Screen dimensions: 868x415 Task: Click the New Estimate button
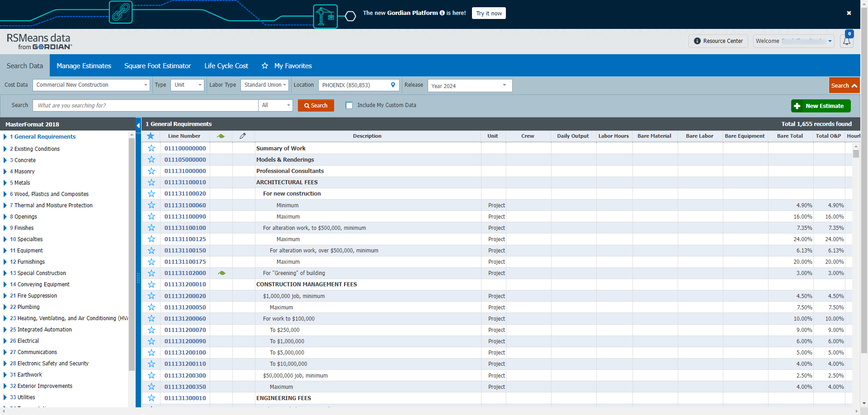[820, 106]
